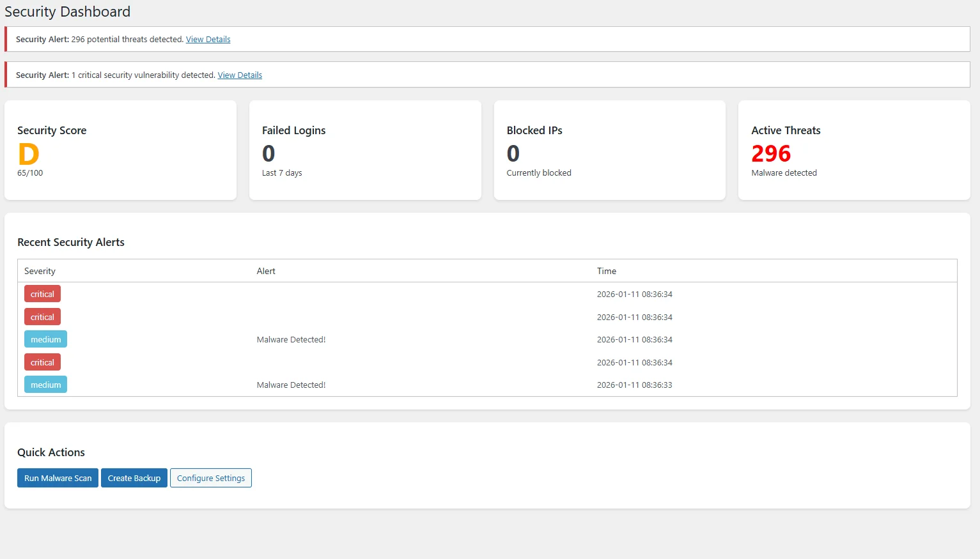
Task: Click the red 296 Active Threats count
Action: tap(770, 153)
